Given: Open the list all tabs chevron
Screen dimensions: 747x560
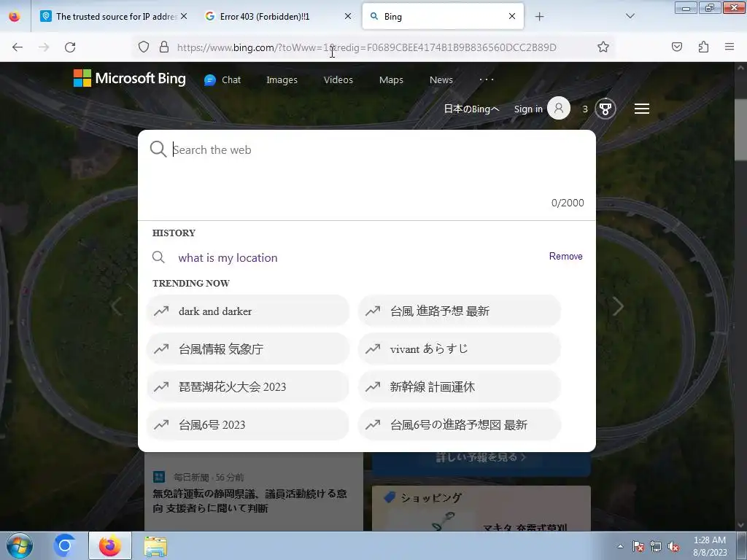Looking at the screenshot, I should pos(630,16).
